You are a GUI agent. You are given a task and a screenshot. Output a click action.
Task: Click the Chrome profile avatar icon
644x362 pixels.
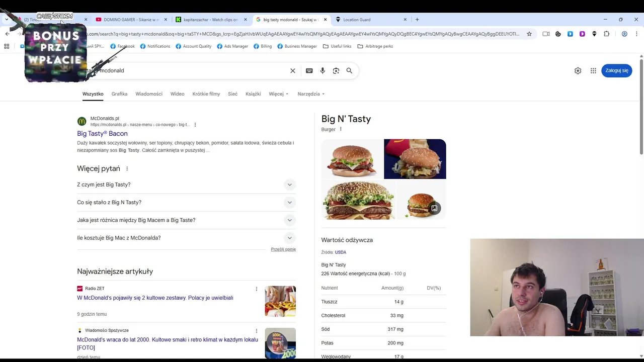tap(624, 34)
